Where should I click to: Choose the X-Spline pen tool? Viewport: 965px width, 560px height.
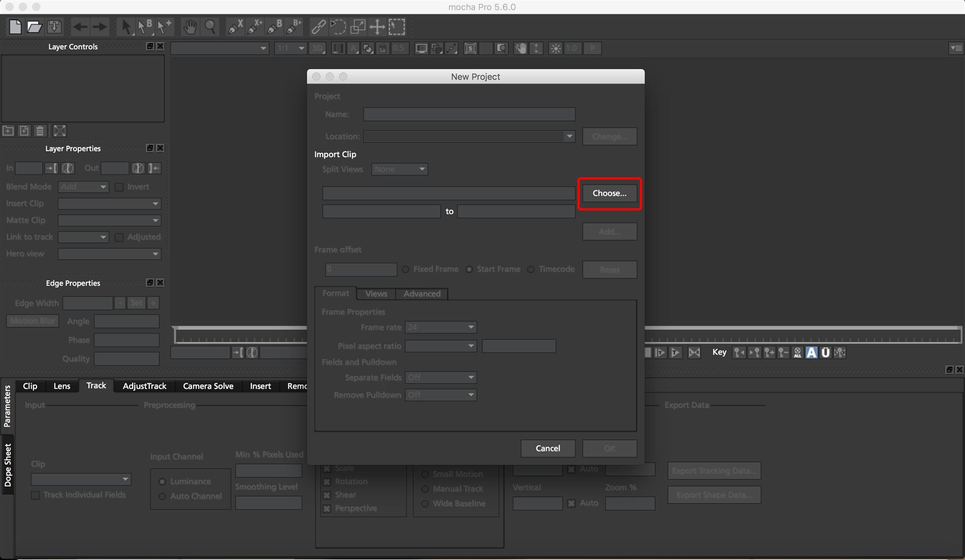coord(235,27)
